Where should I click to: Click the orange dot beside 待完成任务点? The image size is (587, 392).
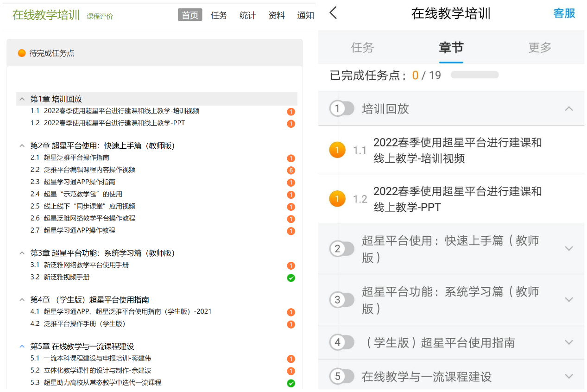tap(22, 53)
